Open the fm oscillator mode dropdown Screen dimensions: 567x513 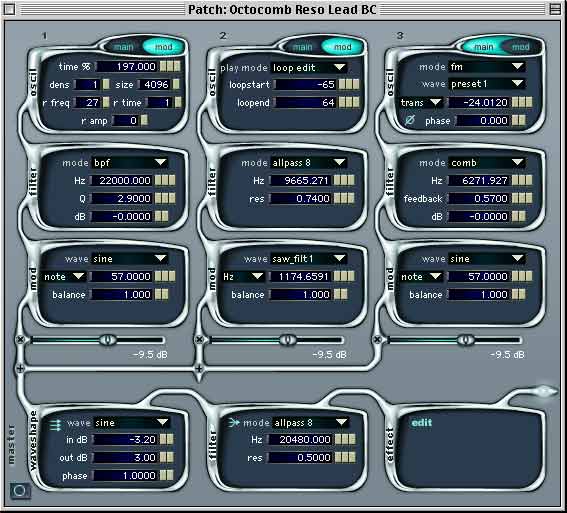pos(487,67)
